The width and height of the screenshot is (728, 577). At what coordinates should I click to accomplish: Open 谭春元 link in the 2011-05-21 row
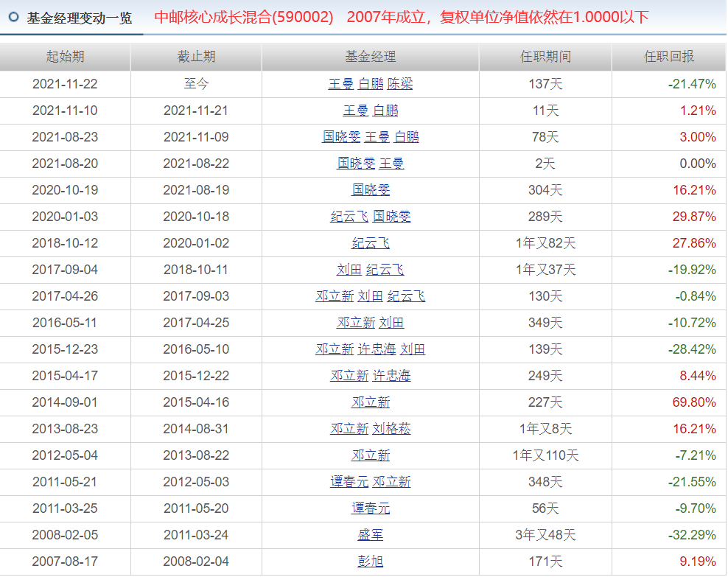[x=349, y=482]
